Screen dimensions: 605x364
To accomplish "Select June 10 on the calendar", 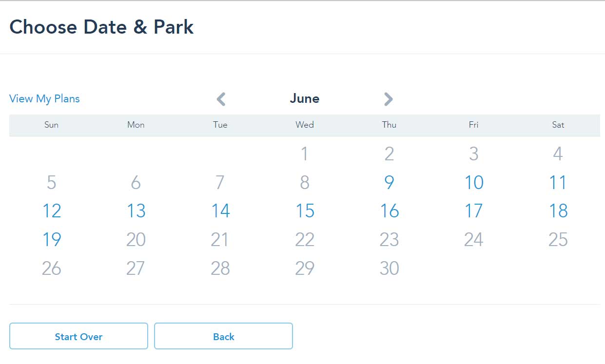I will (473, 183).
